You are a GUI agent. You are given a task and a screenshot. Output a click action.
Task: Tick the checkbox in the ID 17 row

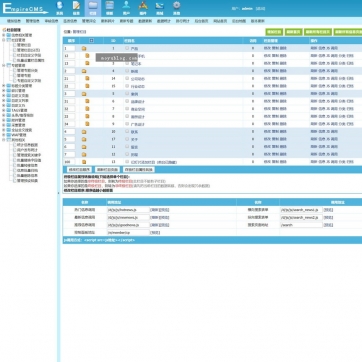pyautogui.click(x=127, y=139)
